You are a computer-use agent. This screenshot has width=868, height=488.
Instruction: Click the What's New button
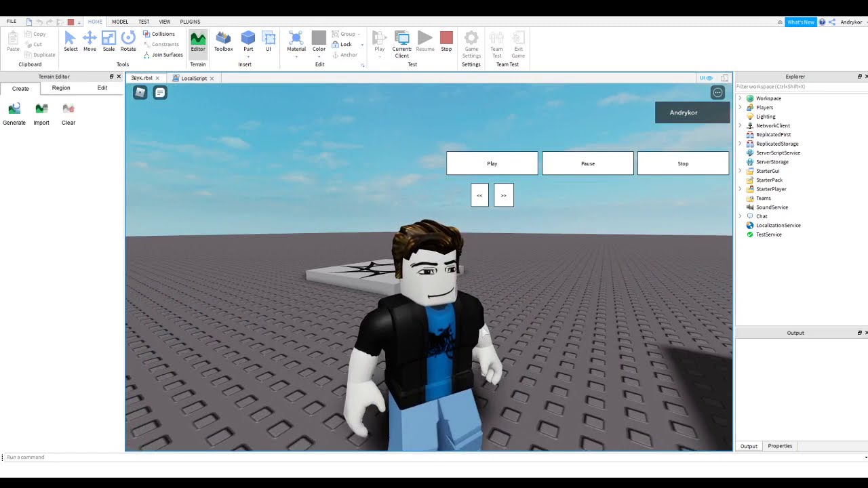coord(800,22)
